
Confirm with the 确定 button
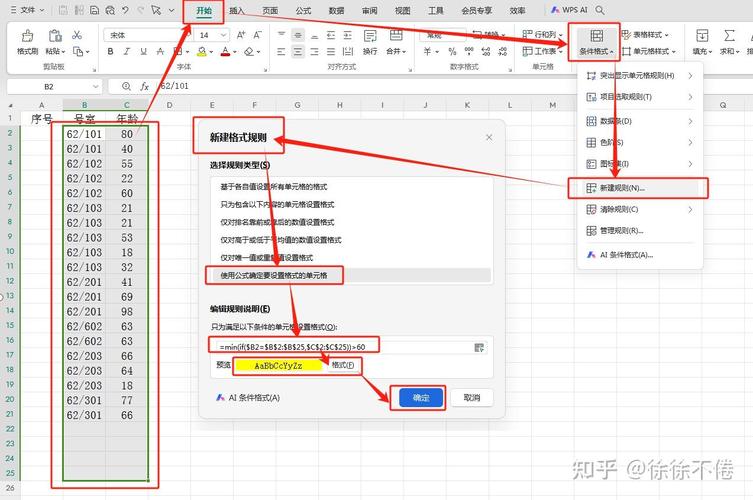click(421, 398)
